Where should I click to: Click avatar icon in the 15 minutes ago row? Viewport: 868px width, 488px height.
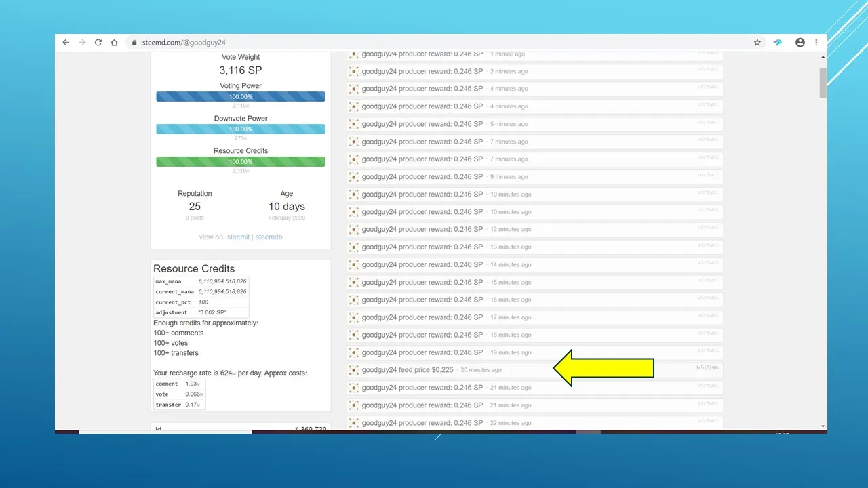[354, 282]
